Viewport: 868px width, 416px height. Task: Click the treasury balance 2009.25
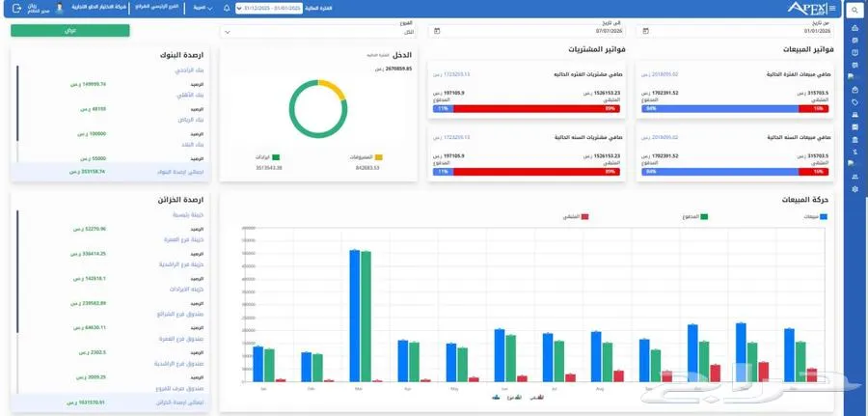coord(92,377)
